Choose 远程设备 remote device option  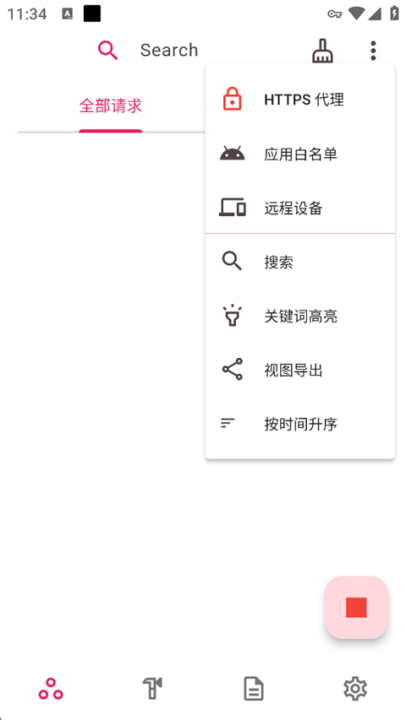300,208
